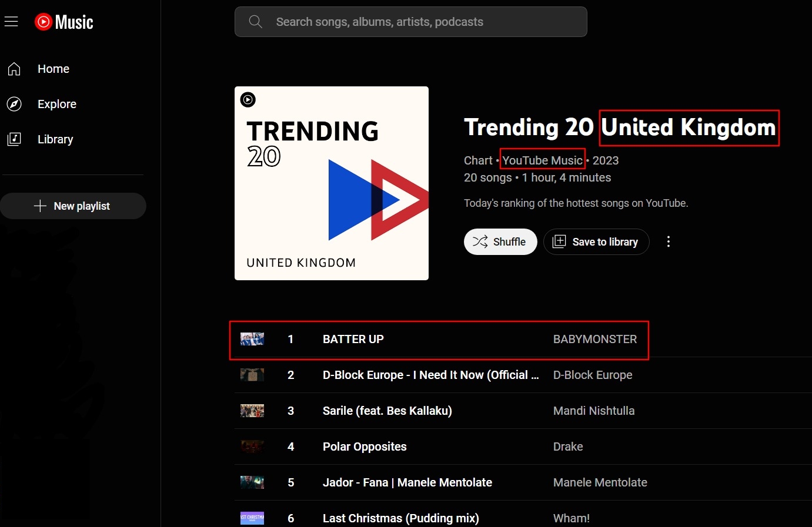Image resolution: width=812 pixels, height=527 pixels.
Task: Select Last Christmas (Pudding mix)
Action: 401,518
